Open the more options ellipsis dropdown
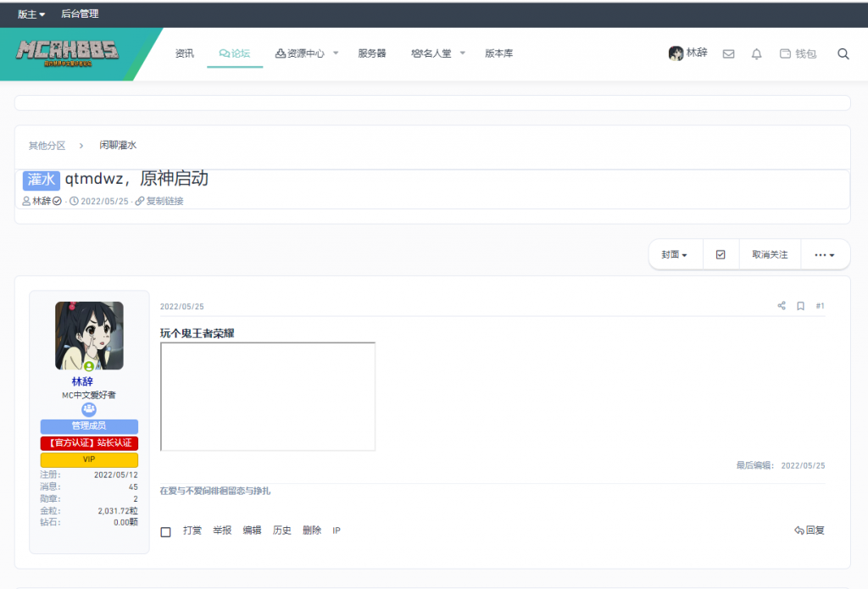The image size is (868, 589). tap(824, 254)
